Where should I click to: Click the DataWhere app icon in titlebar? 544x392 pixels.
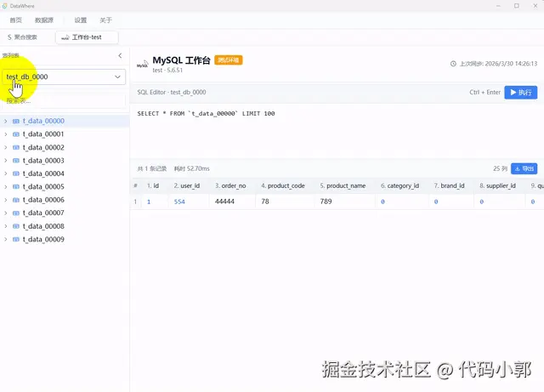coord(5,6)
